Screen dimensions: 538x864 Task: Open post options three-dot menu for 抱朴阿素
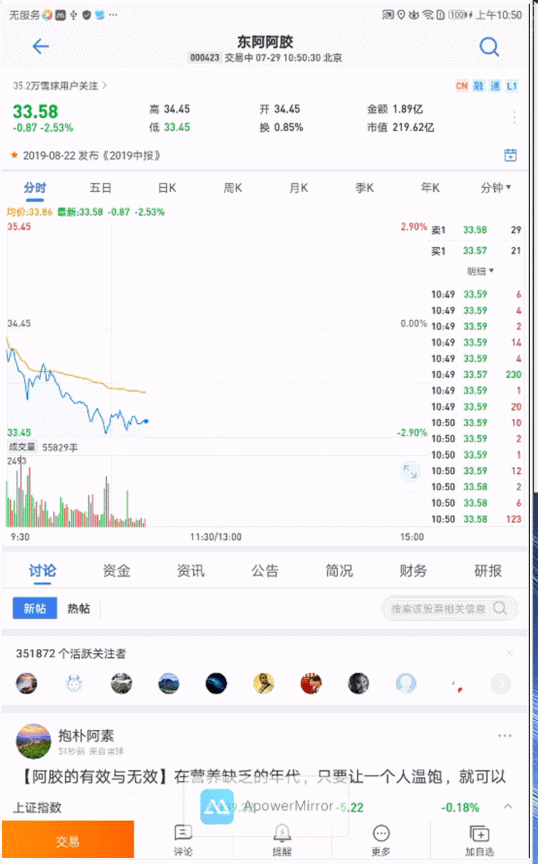tap(504, 736)
